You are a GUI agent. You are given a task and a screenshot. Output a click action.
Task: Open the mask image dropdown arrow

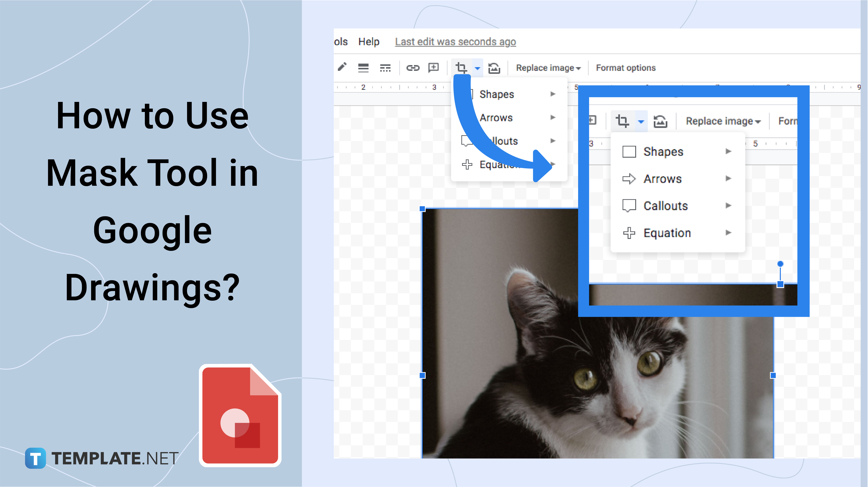[x=478, y=68]
